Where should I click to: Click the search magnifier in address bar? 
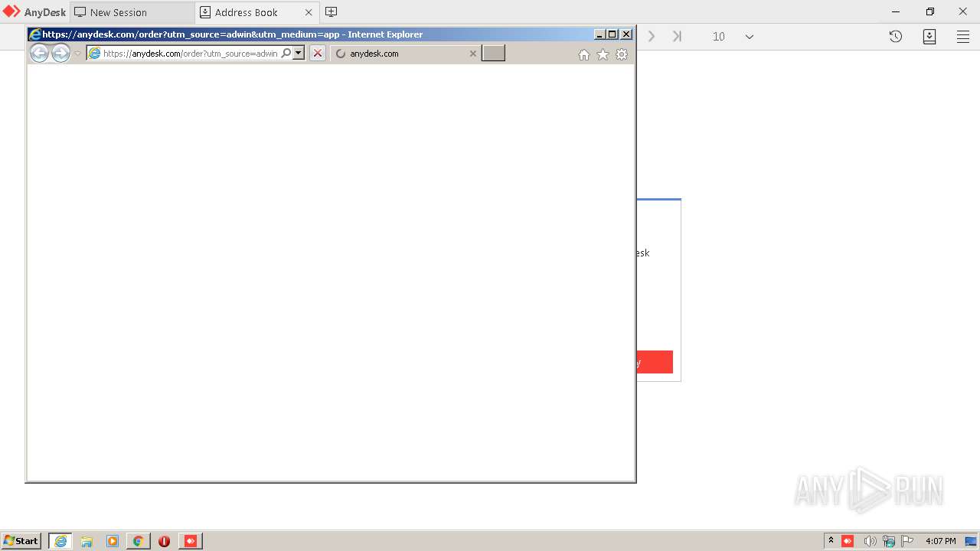click(286, 53)
